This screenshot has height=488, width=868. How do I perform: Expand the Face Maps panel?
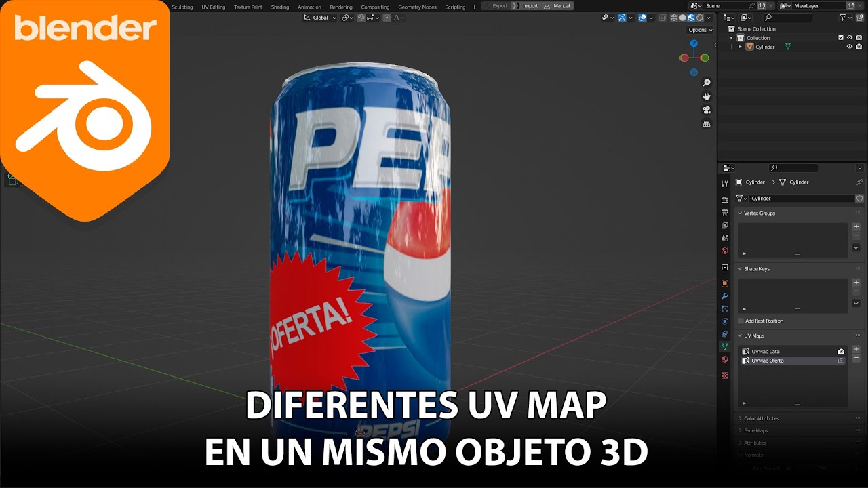(x=740, y=430)
